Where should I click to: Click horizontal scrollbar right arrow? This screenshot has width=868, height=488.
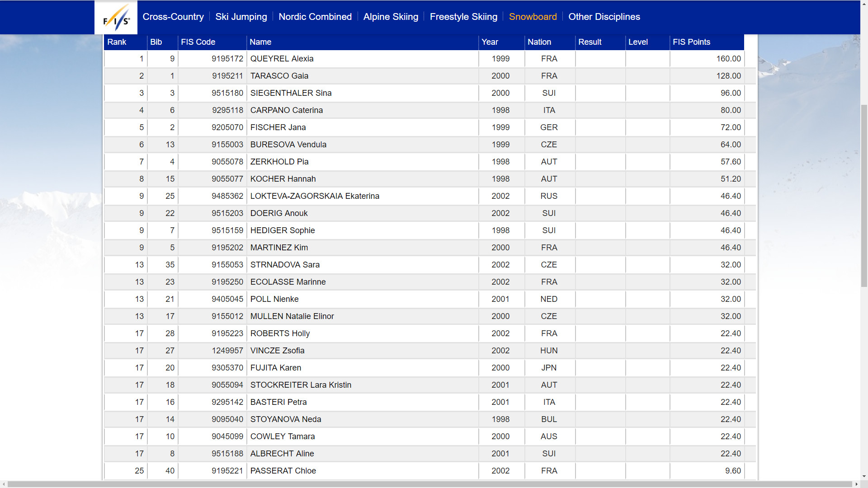pos(856,484)
